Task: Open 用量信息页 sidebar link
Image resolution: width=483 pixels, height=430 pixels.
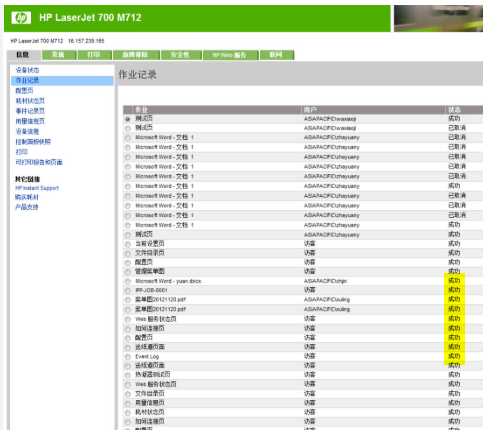Action: click(30, 121)
